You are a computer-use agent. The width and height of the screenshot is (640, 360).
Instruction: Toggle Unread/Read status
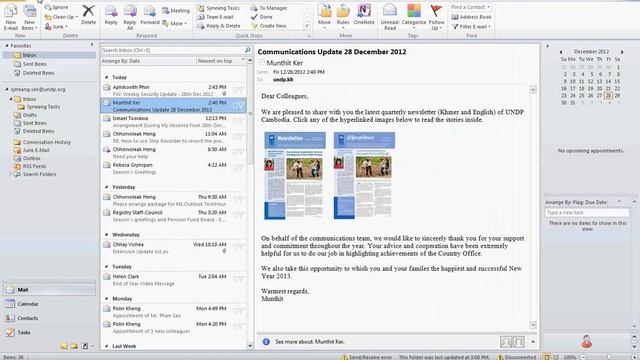click(390, 18)
